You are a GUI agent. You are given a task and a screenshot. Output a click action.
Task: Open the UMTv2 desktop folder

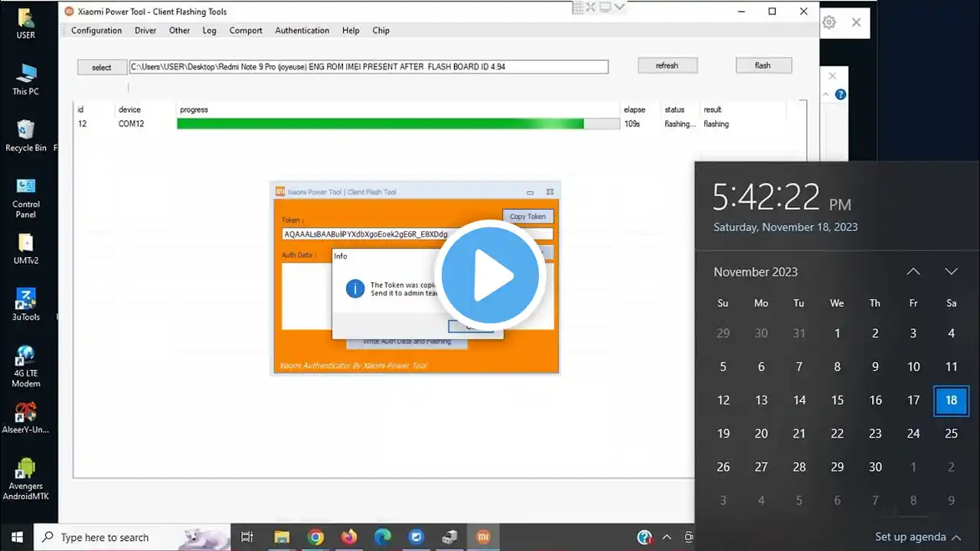tap(25, 249)
